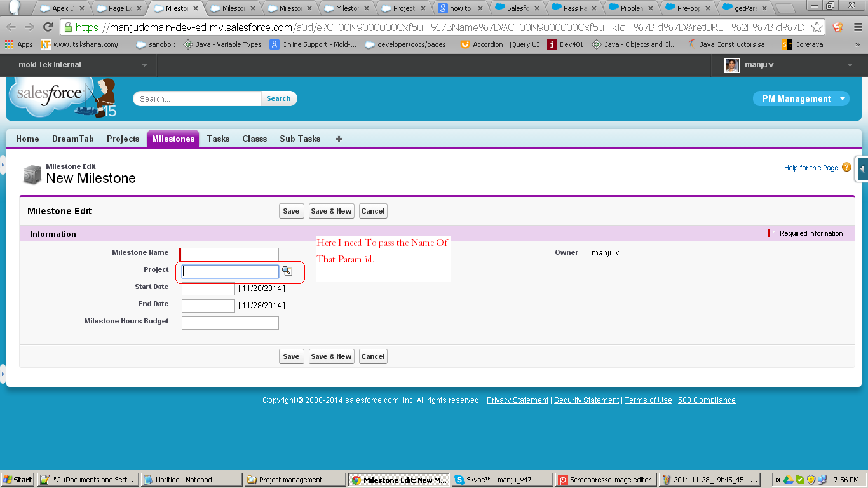
Task: Switch to the 'how to' browser tab
Action: pyautogui.click(x=460, y=8)
